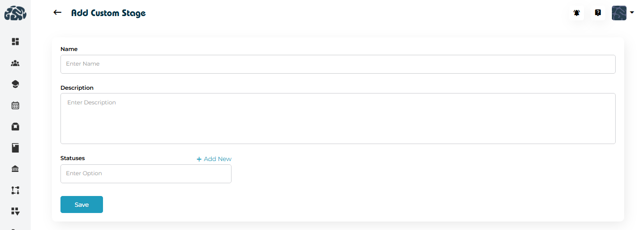Open the users group sidebar icon

tap(15, 63)
